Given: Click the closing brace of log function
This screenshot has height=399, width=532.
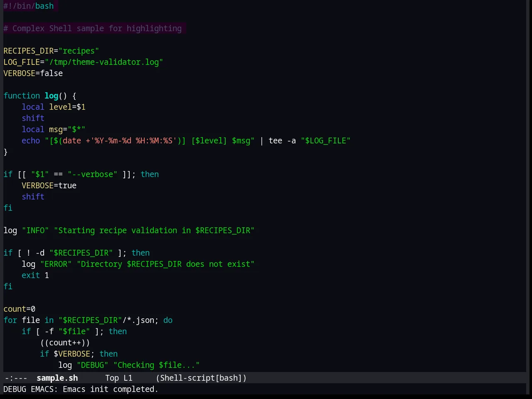Looking at the screenshot, I should point(5,152).
